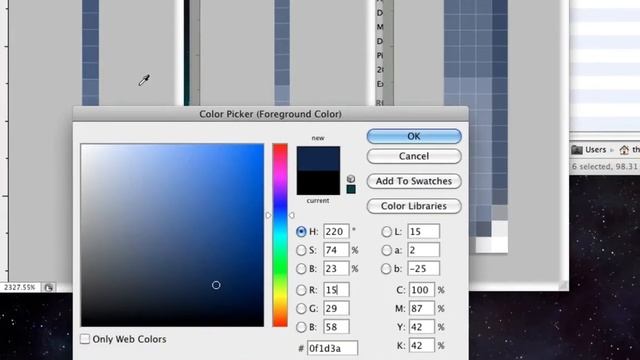Select the H hue radio button
The width and height of the screenshot is (640, 360).
[x=301, y=232]
